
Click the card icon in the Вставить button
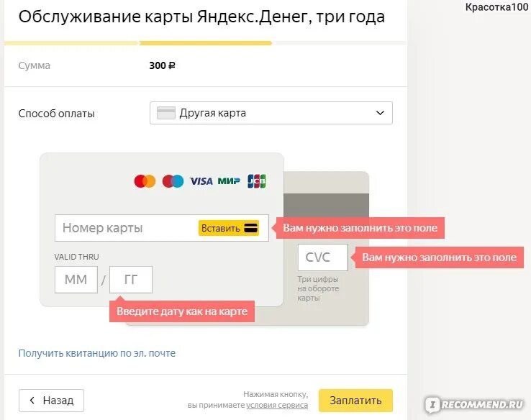click(251, 228)
